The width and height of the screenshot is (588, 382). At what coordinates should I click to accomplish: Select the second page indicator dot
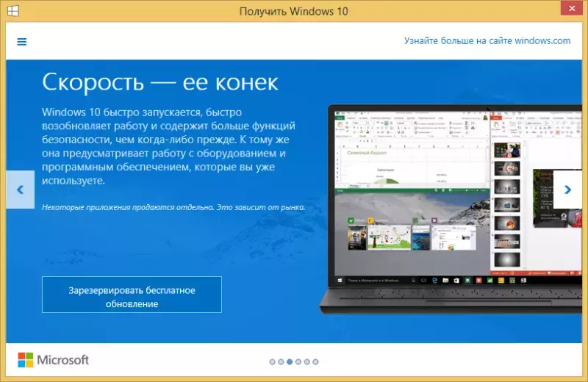[281, 361]
